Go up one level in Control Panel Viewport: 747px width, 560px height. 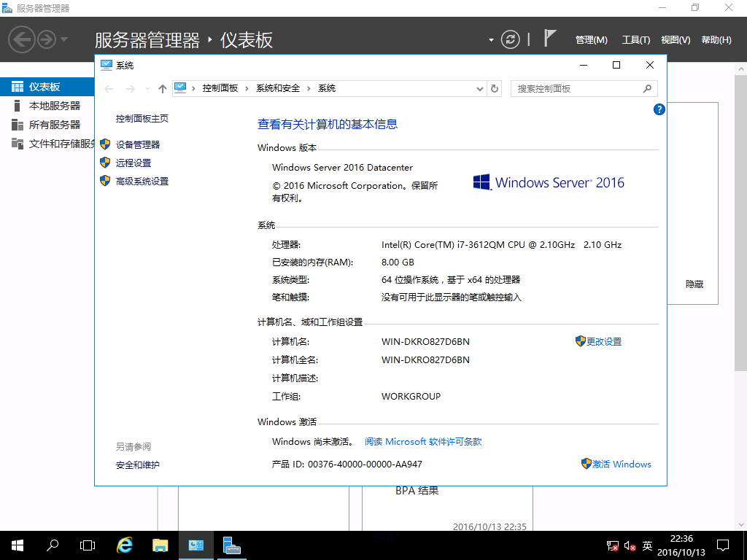pyautogui.click(x=163, y=88)
